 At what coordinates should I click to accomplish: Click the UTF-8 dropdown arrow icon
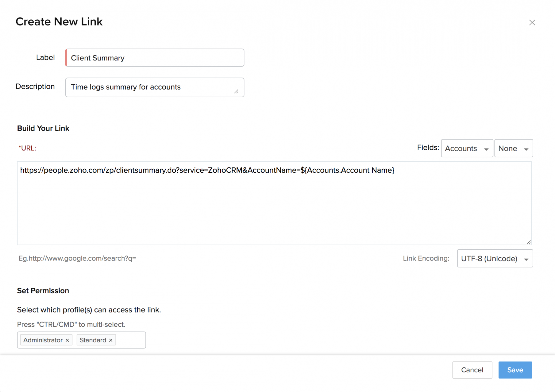[526, 259]
